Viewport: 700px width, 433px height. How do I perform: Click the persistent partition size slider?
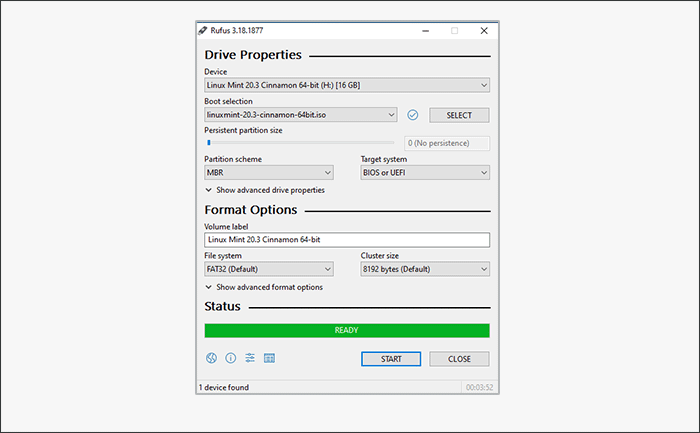tap(300, 143)
